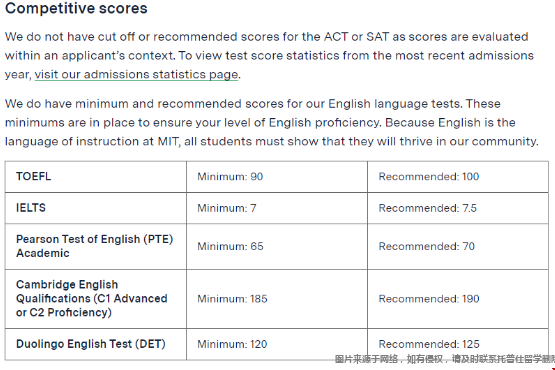
Task: Click the paragraph about English language tests
Action: 271,123
